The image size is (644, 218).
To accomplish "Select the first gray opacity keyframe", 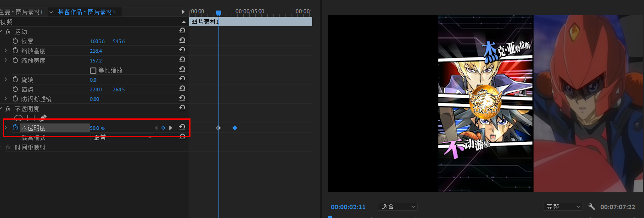I will coord(218,128).
